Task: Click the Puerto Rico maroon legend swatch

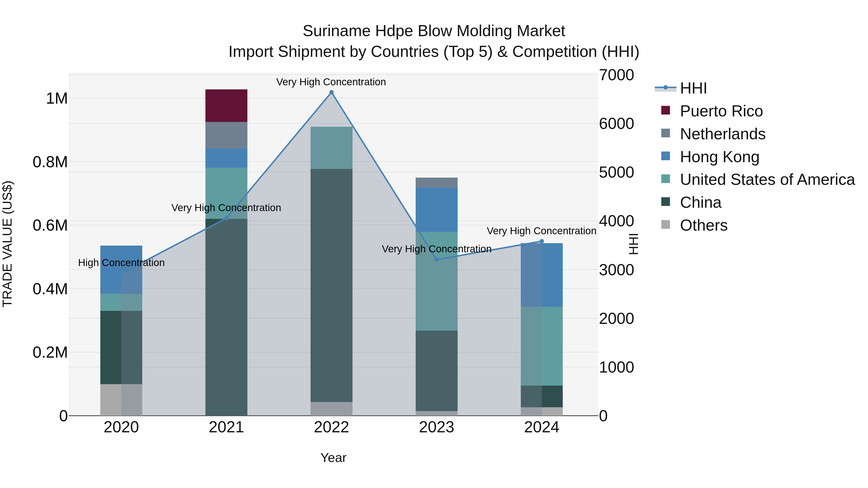Action: click(x=665, y=110)
